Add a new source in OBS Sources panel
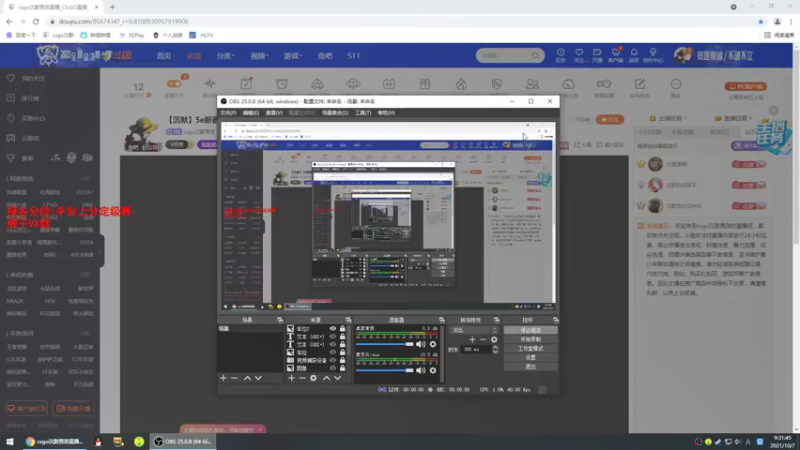The height and width of the screenshot is (450, 800). tap(291, 378)
